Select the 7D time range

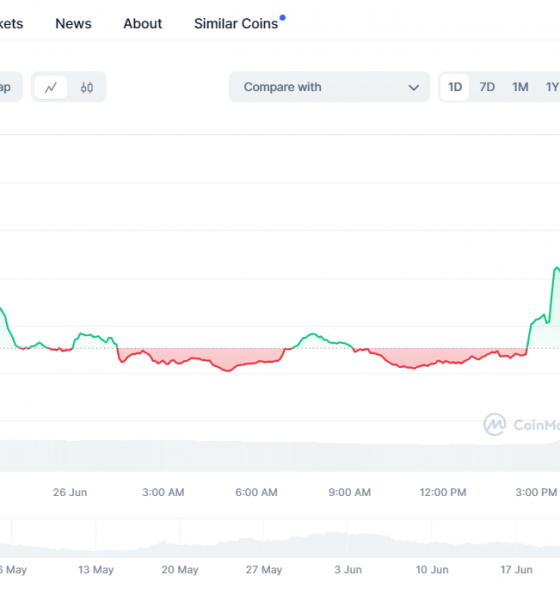[x=487, y=87]
